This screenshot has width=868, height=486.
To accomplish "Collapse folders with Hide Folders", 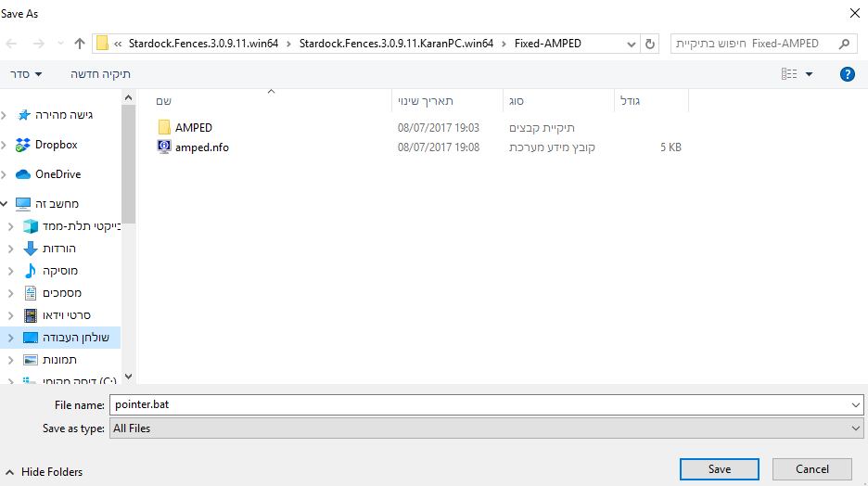I will (45, 472).
